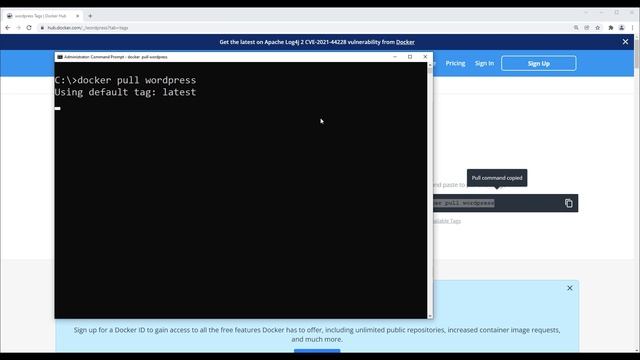Select the wordpress Tags Docker Hub tab
Image resolution: width=640 pixels, height=360 pixels.
click(42, 16)
